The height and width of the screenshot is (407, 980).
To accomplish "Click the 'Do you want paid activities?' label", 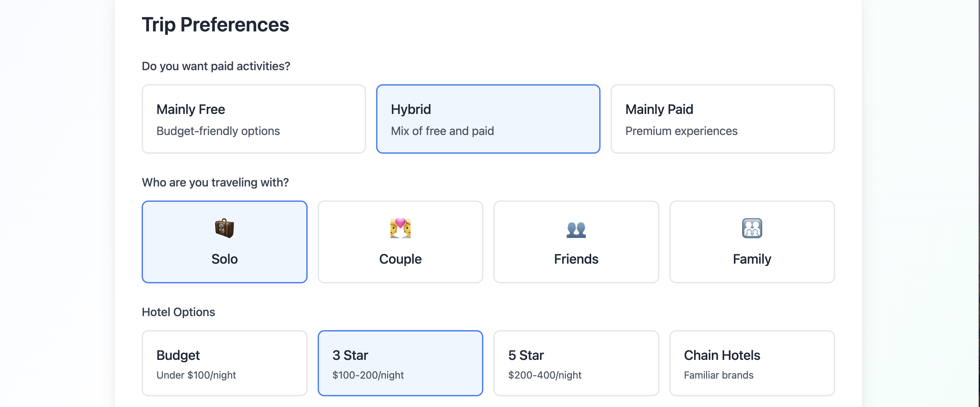I will click(216, 66).
